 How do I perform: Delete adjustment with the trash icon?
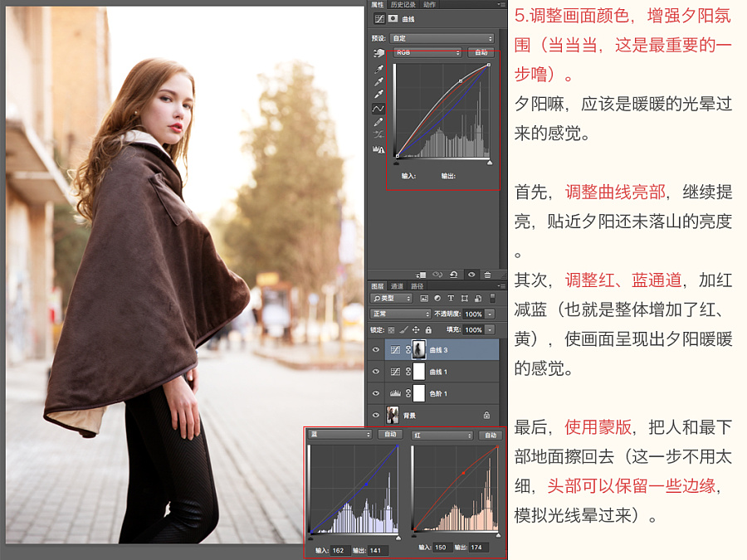tap(487, 275)
